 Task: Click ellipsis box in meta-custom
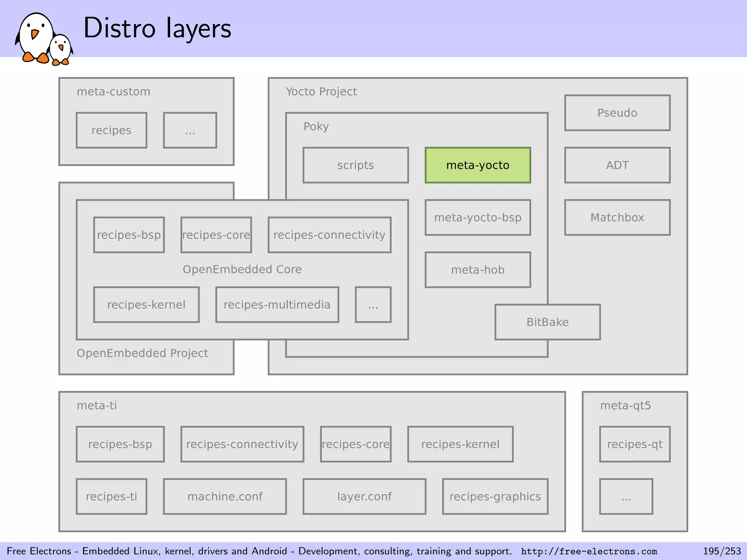pyautogui.click(x=190, y=131)
